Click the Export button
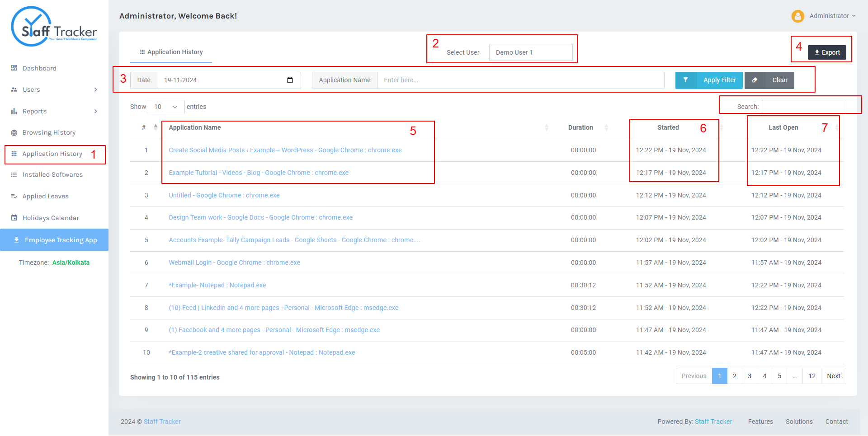Screen dimensions: 868x436 point(827,52)
